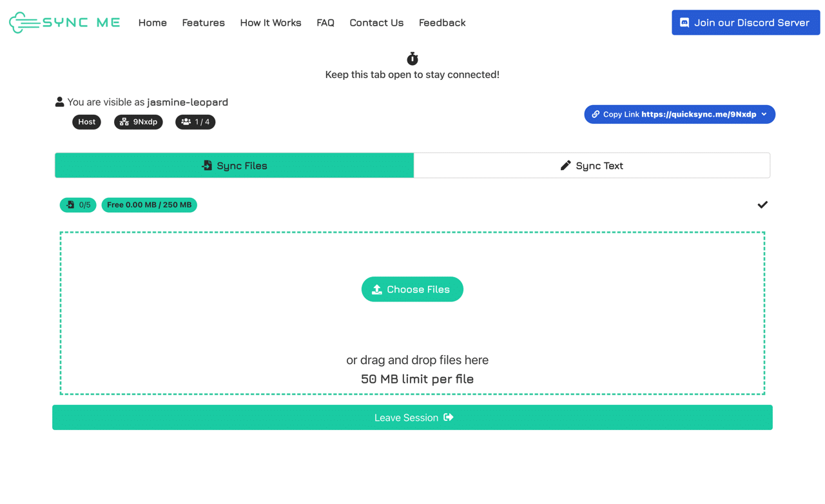Click the user avatar icon next to jasmine-leopard

[59, 101]
